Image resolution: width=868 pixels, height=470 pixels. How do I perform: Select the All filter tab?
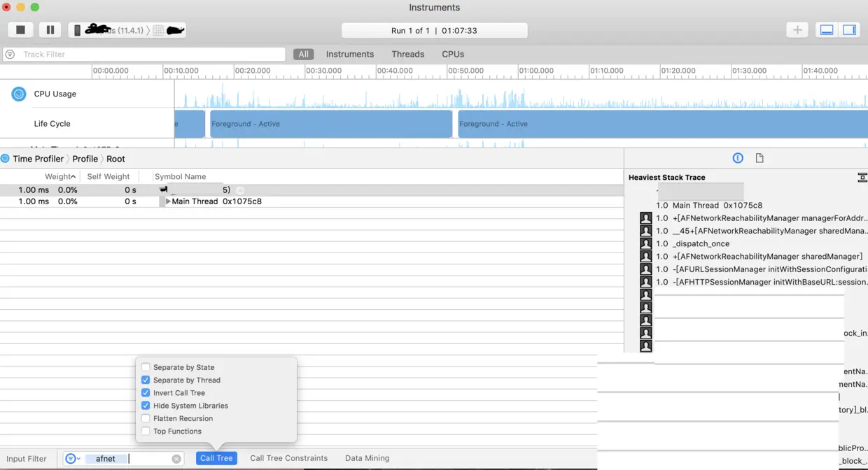pos(303,54)
